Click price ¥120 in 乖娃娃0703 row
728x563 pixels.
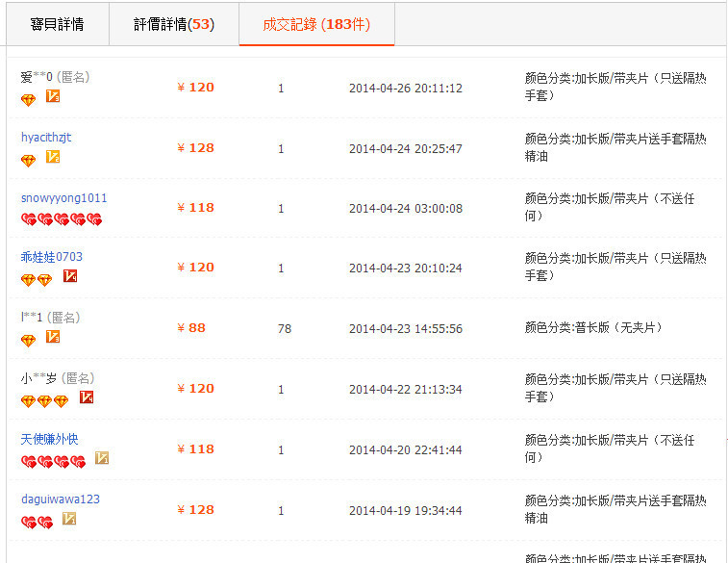195,268
